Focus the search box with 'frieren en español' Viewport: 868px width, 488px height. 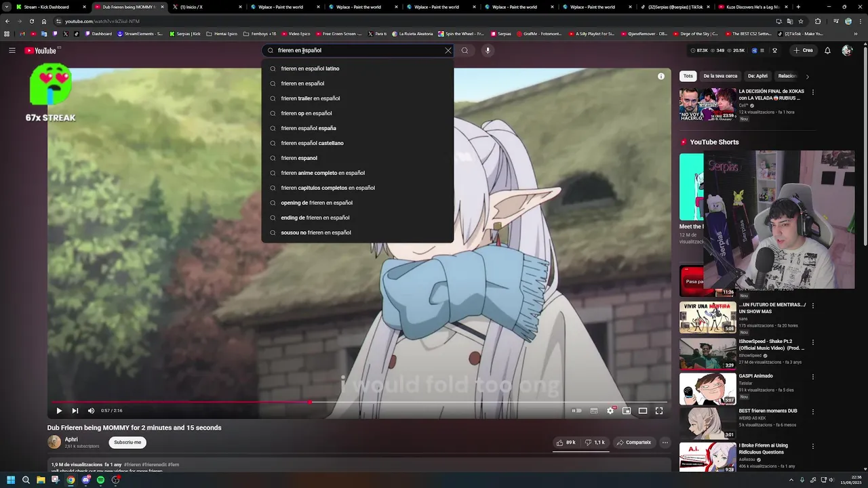pyautogui.click(x=357, y=50)
